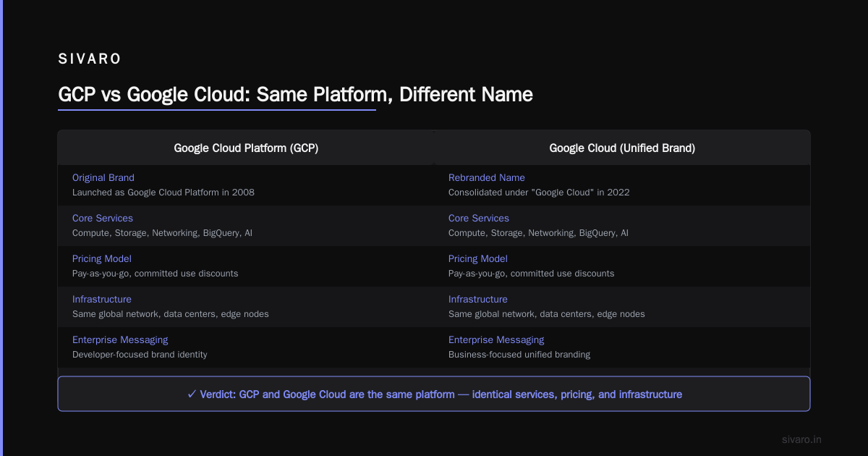
Task: Click the Rebranded Name label
Action: tap(487, 177)
